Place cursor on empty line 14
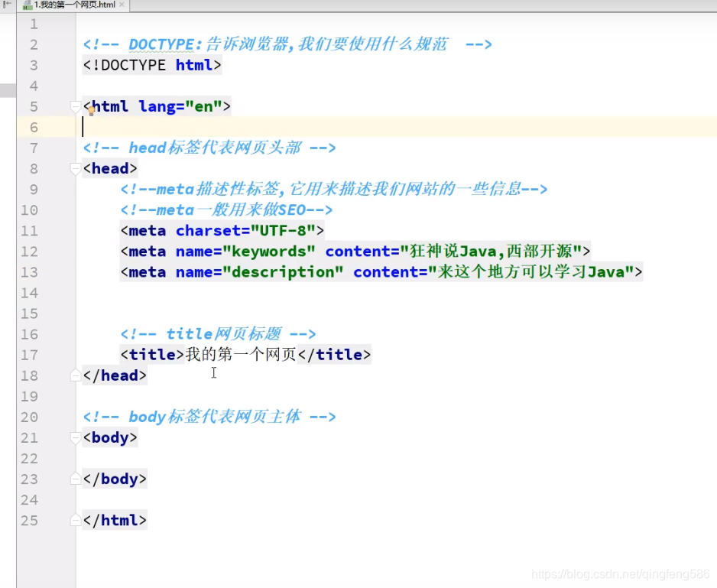Viewport: 717px width, 588px height. [x=397, y=293]
